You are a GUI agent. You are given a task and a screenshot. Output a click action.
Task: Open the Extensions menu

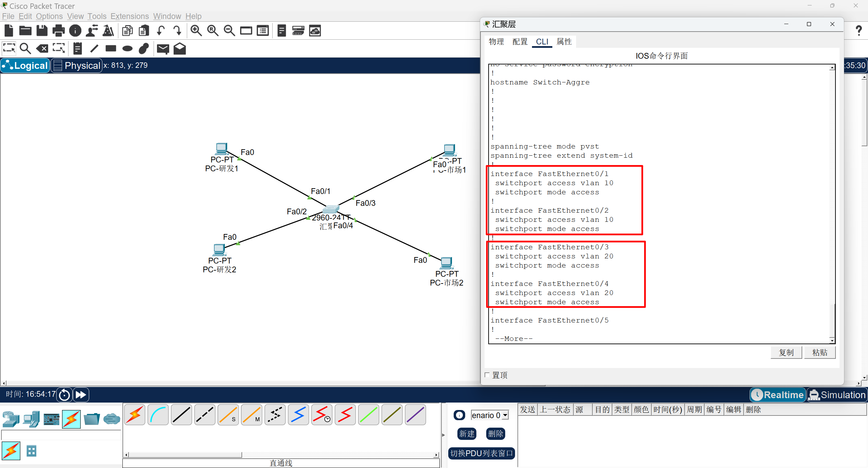(x=130, y=16)
